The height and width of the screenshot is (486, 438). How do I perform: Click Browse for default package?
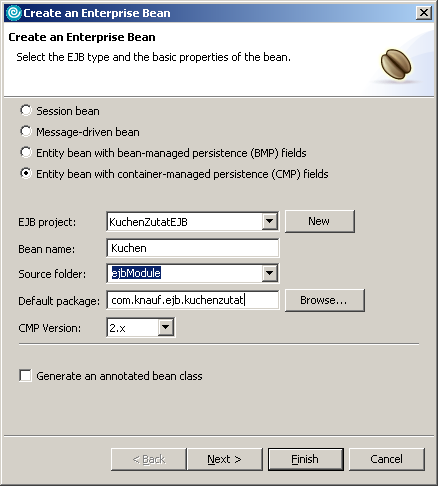(325, 300)
